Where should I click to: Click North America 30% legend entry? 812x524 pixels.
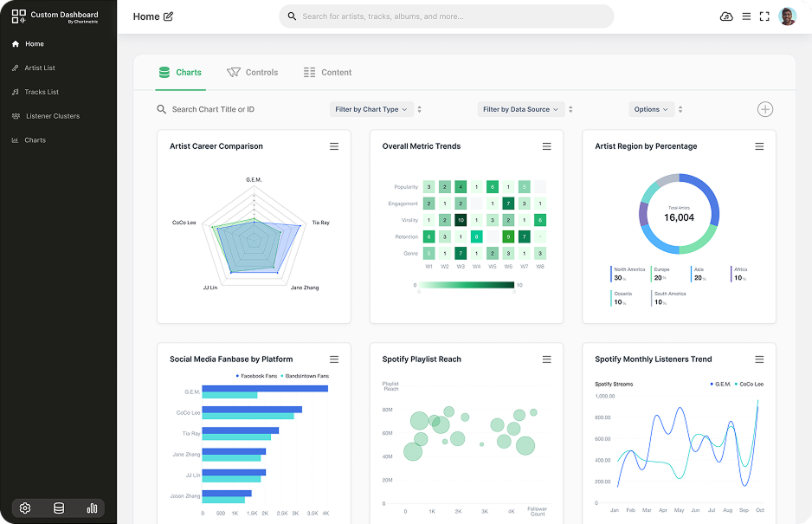pyautogui.click(x=628, y=274)
